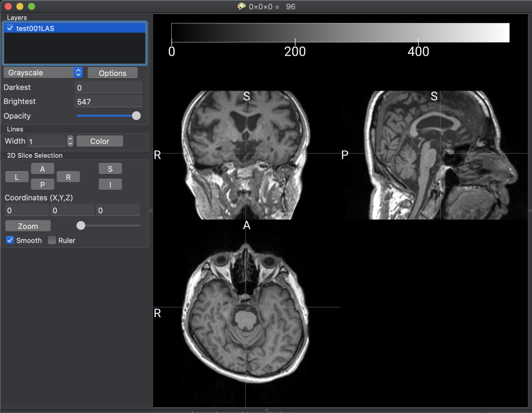Select the inferior (I) slice button
This screenshot has width=532, height=413.
click(110, 184)
